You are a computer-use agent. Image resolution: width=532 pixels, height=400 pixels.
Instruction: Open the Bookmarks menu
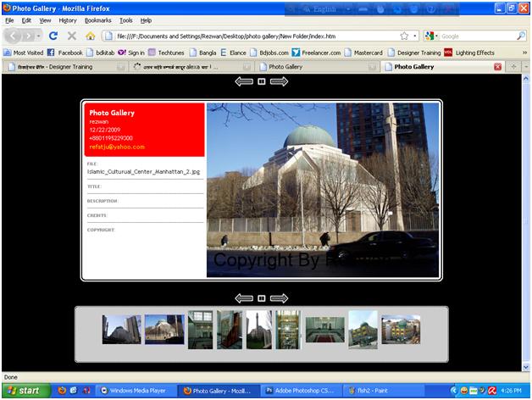[x=98, y=20]
